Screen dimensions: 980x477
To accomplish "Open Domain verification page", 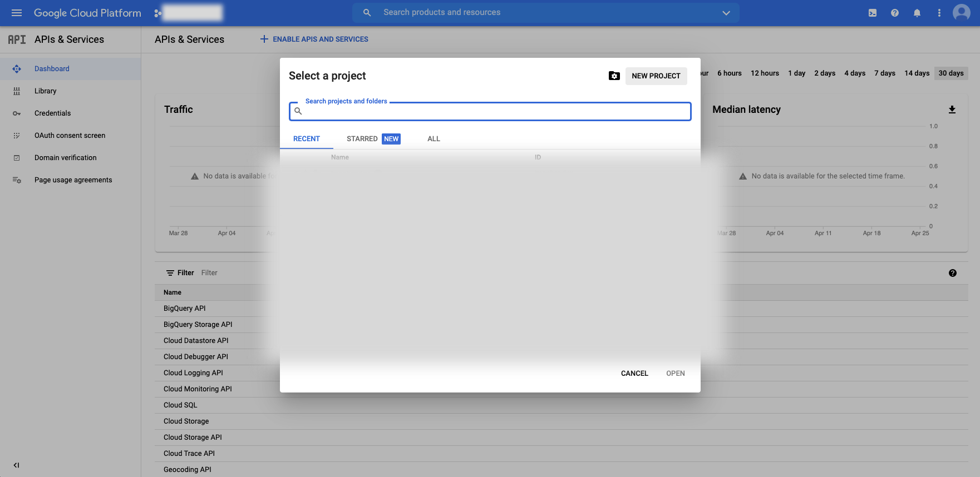I will pos(66,158).
